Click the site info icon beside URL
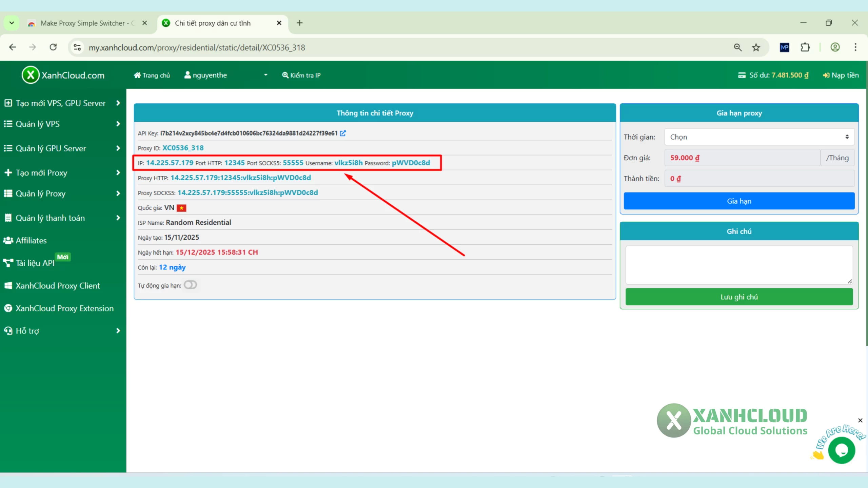Viewport: 868px width, 488px height. point(77,47)
